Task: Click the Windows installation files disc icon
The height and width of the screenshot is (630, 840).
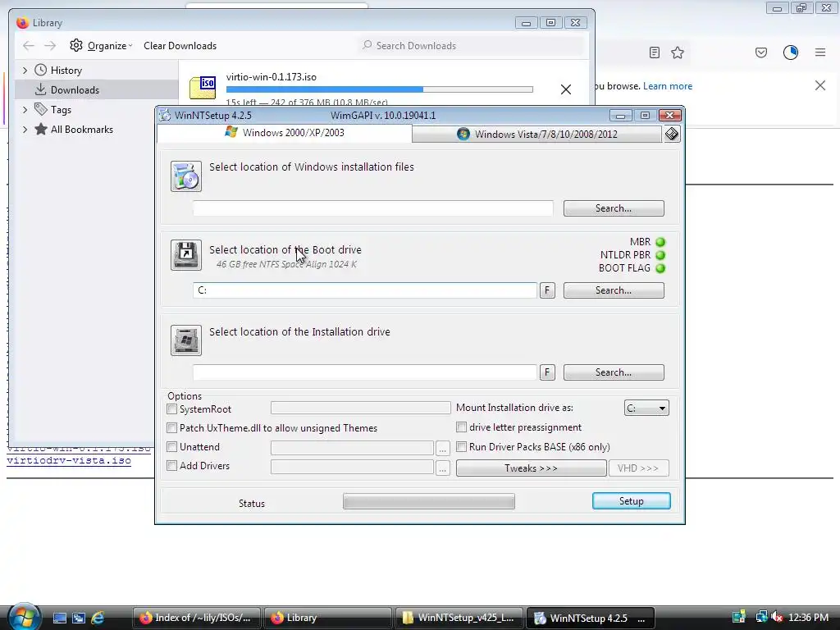Action: click(186, 176)
